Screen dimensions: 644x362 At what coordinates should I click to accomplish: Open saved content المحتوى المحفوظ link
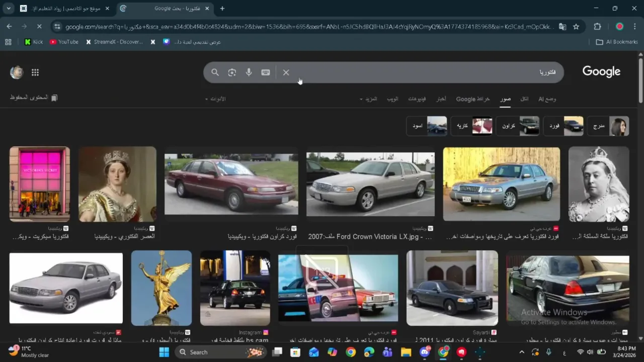pos(34,98)
